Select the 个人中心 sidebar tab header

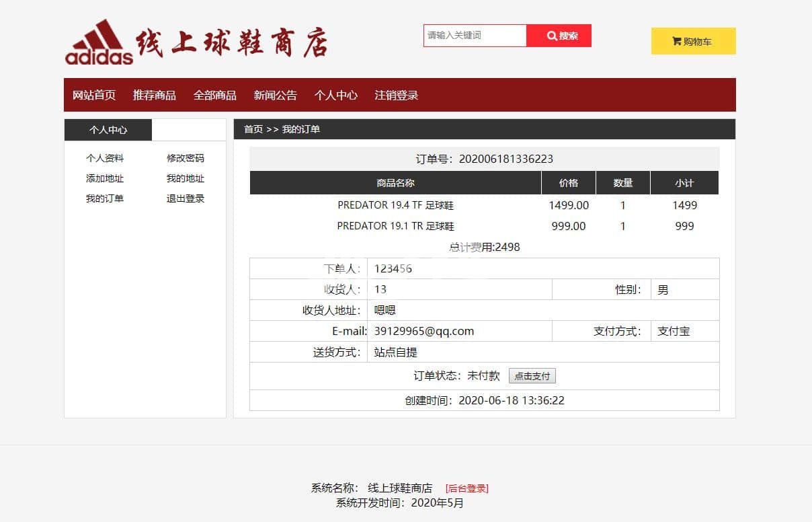pos(108,130)
